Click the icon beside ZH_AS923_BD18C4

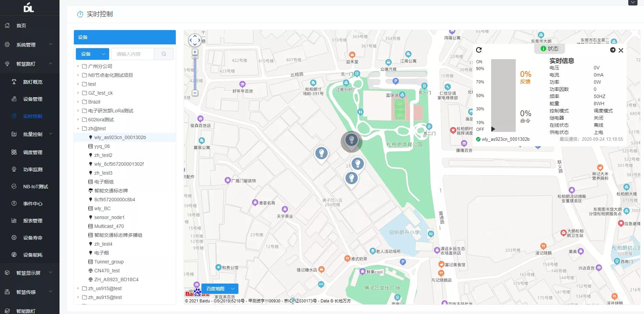click(x=91, y=279)
